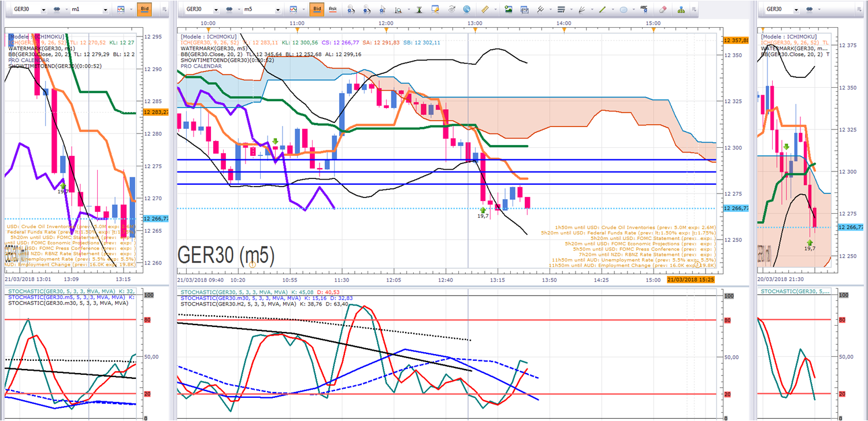Toggle the Bid button in the middle m5 toolbar
The height and width of the screenshot is (421, 868).
[317, 10]
